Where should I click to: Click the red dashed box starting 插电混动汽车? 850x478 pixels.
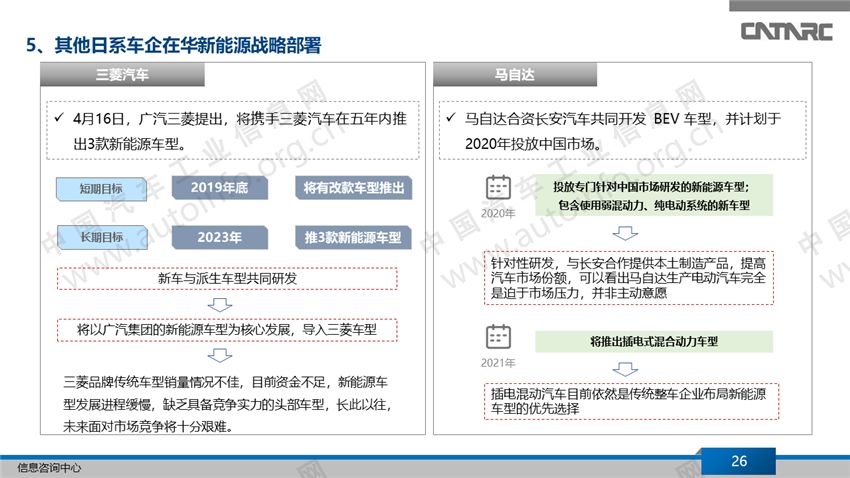[x=632, y=402]
